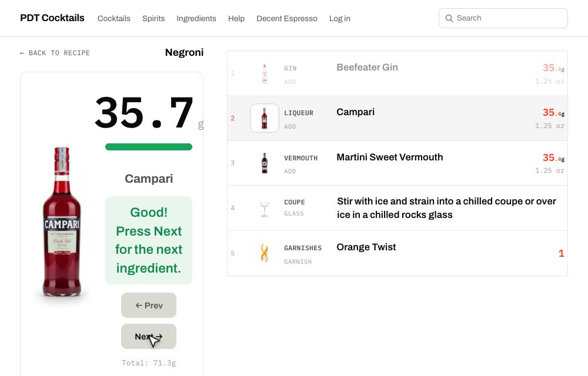Click the Martini Sweet Vermouth 35.4g amount
The image size is (588, 376).
pos(553,157)
